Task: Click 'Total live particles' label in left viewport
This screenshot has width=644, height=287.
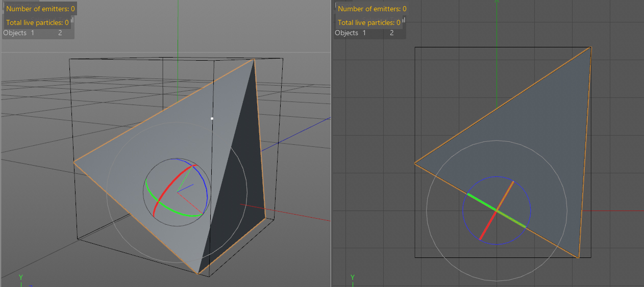Action: click(37, 22)
